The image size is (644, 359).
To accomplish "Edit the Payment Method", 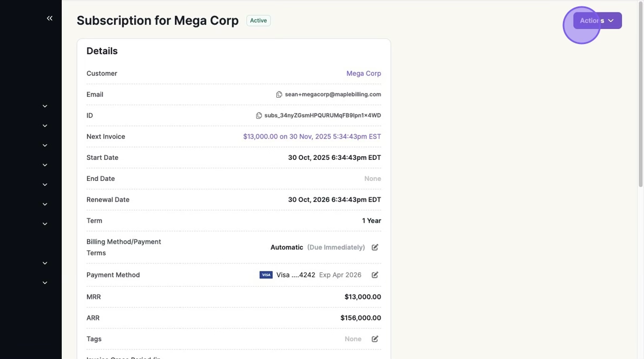I will tap(375, 275).
